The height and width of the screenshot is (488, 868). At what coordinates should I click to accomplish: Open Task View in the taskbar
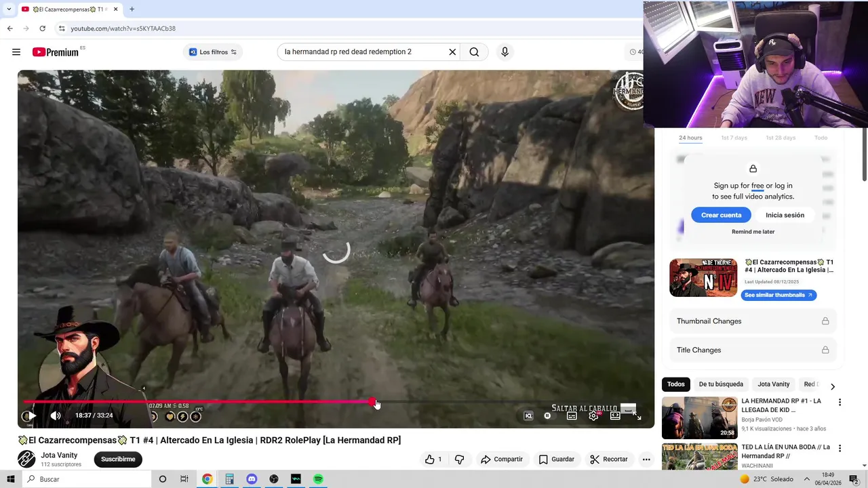pyautogui.click(x=184, y=479)
